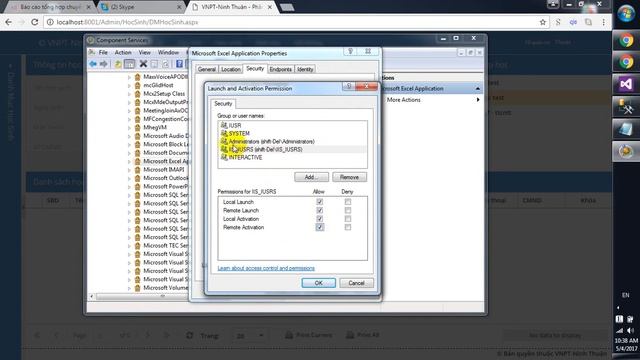The image size is (640, 360).
Task: Open Visual Studio from the taskbar
Action: [626, 84]
